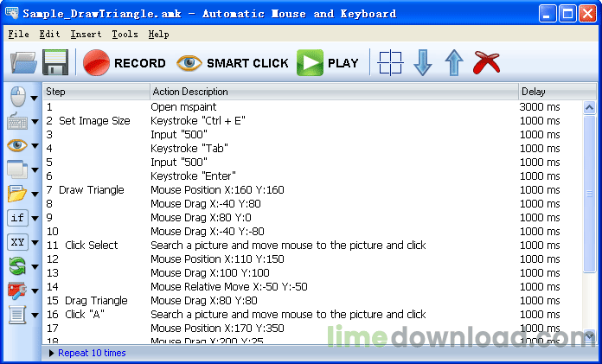Open the Help menu
This screenshot has width=602, height=364.
(x=158, y=35)
